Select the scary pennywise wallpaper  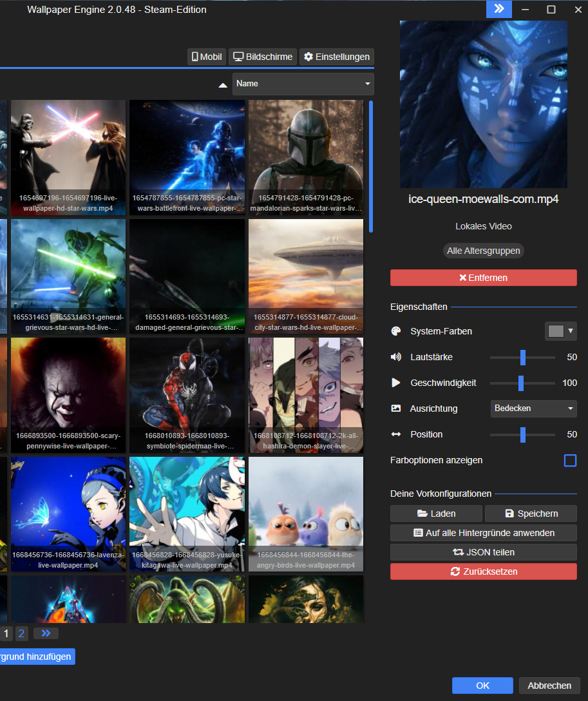coord(68,395)
